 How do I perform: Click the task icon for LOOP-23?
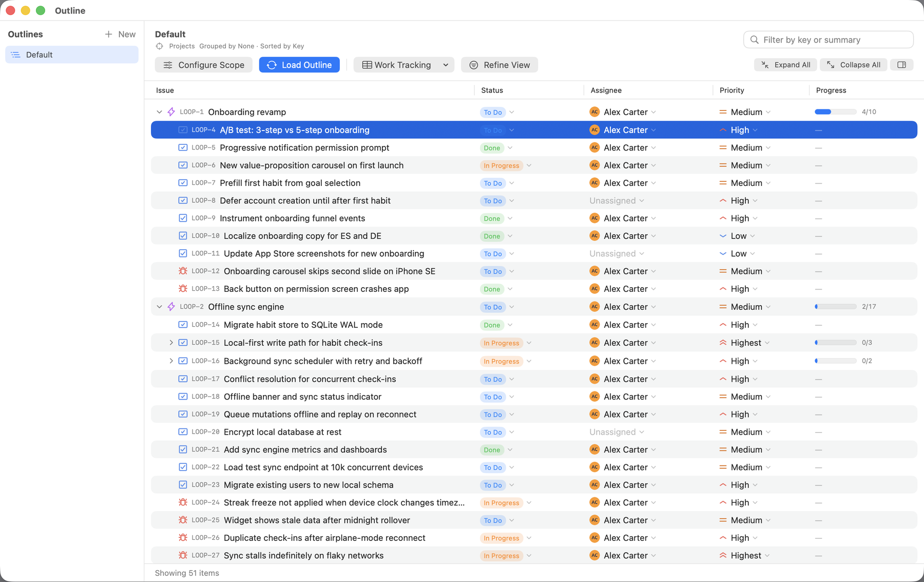(x=183, y=485)
